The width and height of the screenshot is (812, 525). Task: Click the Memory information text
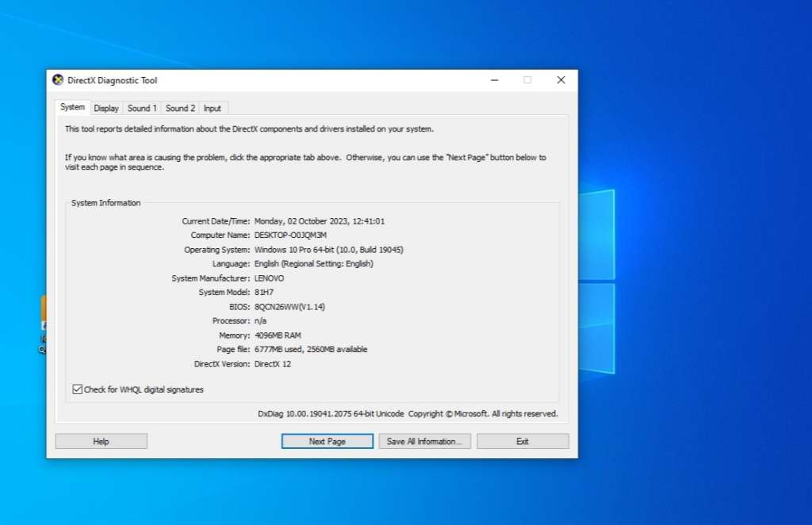279,335
